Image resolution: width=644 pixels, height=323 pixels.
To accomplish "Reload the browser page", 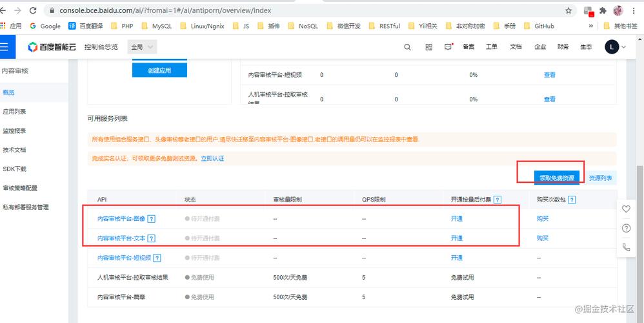I will (34, 11).
